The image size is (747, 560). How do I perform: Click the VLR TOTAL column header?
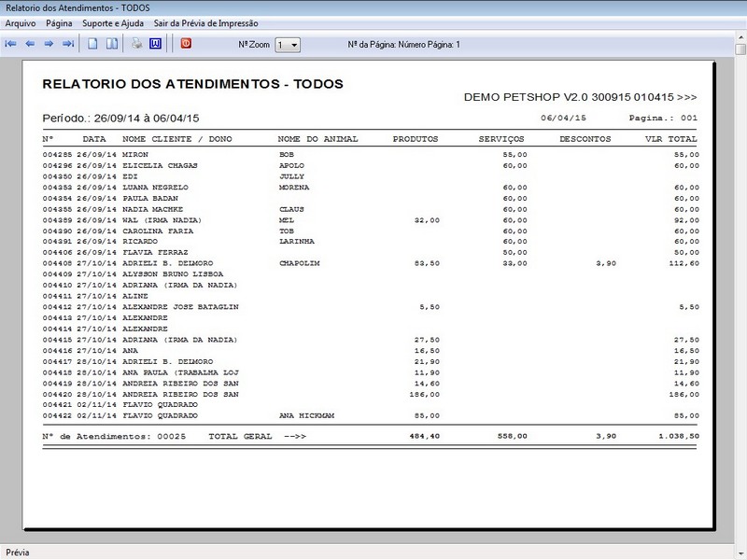670,139
